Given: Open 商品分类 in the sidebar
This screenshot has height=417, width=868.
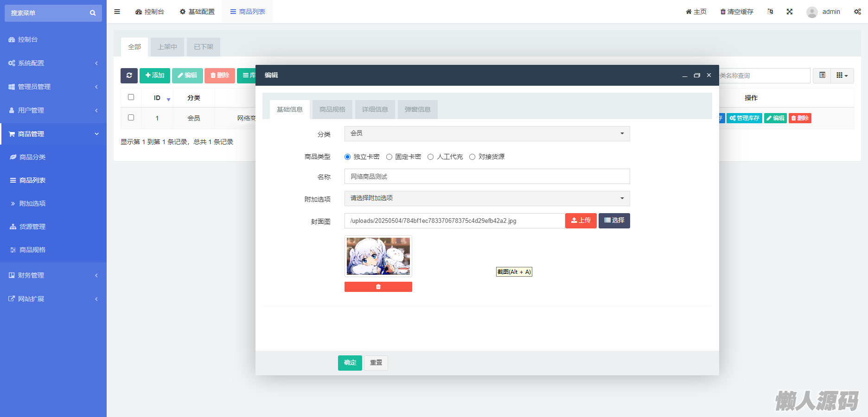Looking at the screenshot, I should 53,157.
